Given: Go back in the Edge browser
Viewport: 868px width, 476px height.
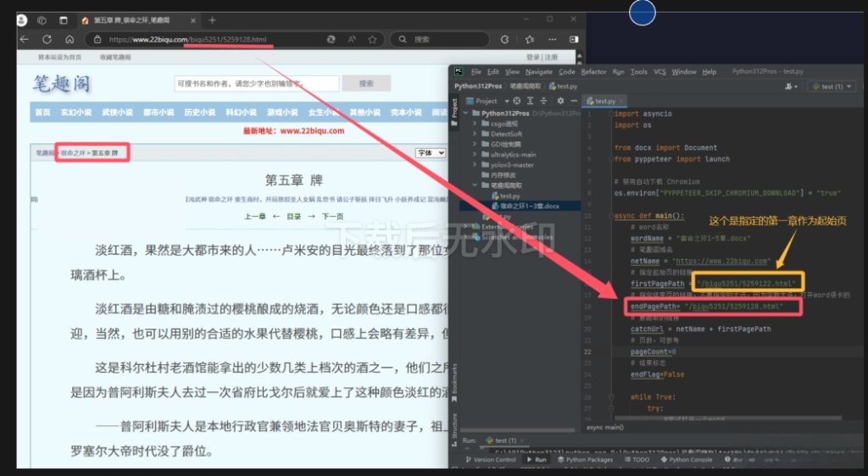Looking at the screenshot, I should [x=25, y=39].
